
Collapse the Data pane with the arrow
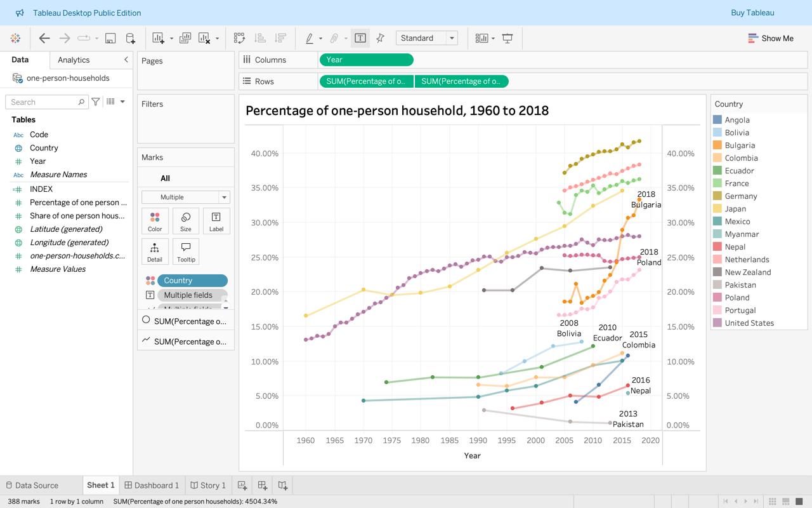click(126, 60)
